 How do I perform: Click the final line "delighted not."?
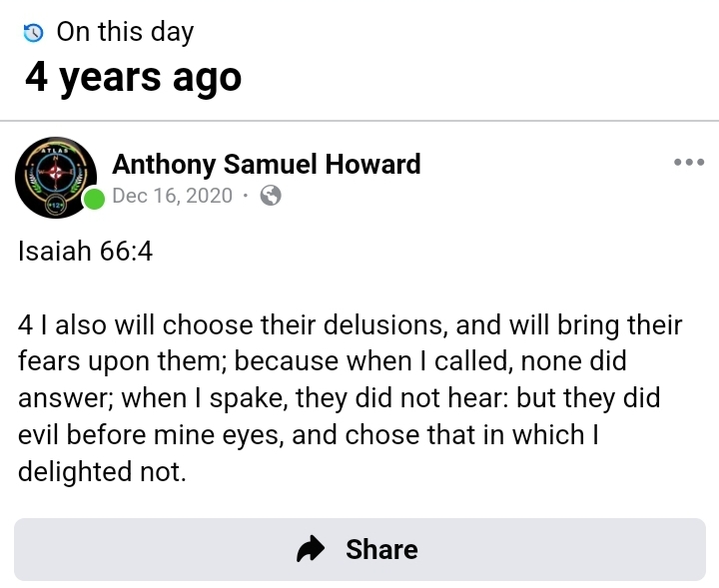(x=103, y=470)
